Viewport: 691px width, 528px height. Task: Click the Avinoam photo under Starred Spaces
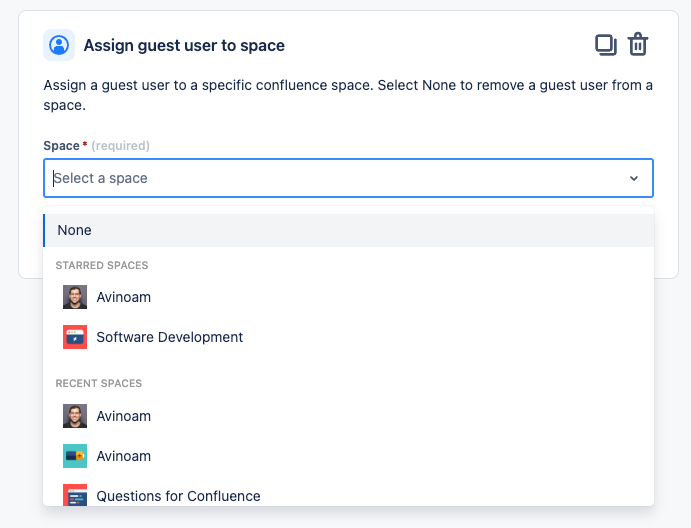[75, 297]
